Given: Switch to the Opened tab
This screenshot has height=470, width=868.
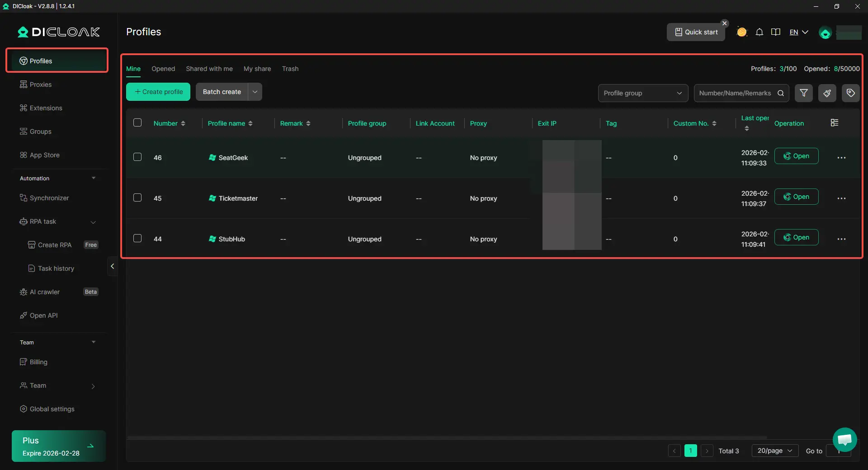Looking at the screenshot, I should click(x=163, y=69).
